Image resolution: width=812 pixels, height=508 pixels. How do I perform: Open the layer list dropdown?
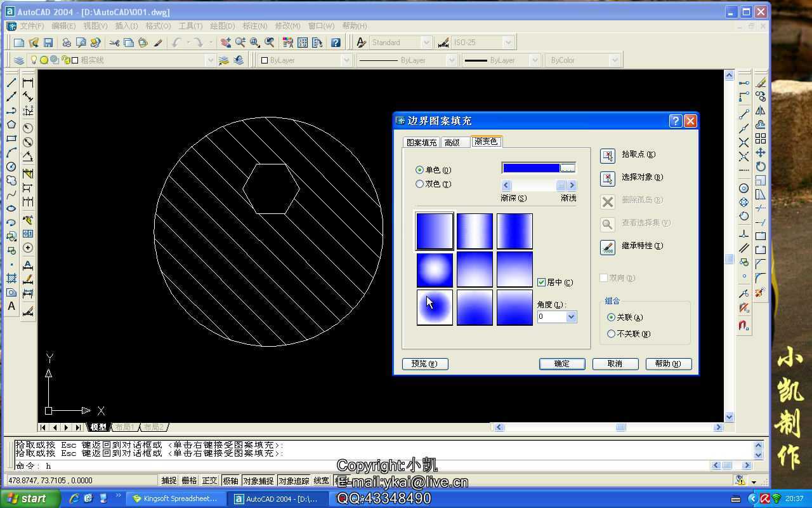[211, 60]
